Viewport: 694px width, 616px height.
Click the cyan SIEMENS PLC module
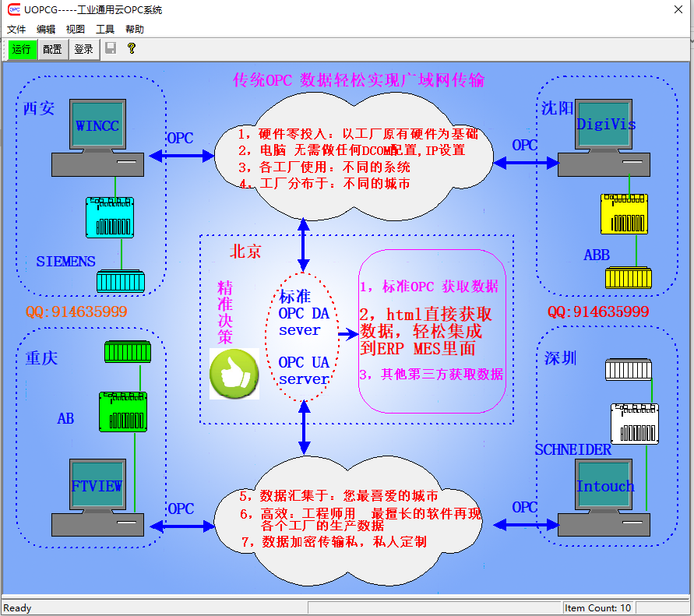110,217
